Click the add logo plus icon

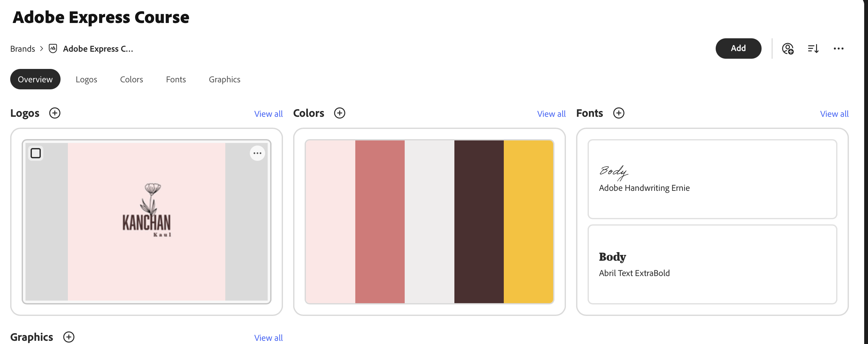54,113
